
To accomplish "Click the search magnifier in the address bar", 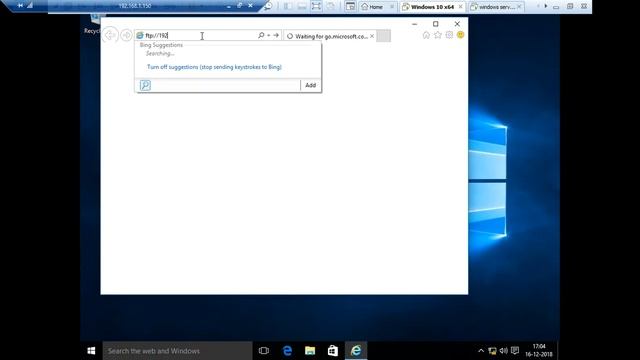I will 261,36.
